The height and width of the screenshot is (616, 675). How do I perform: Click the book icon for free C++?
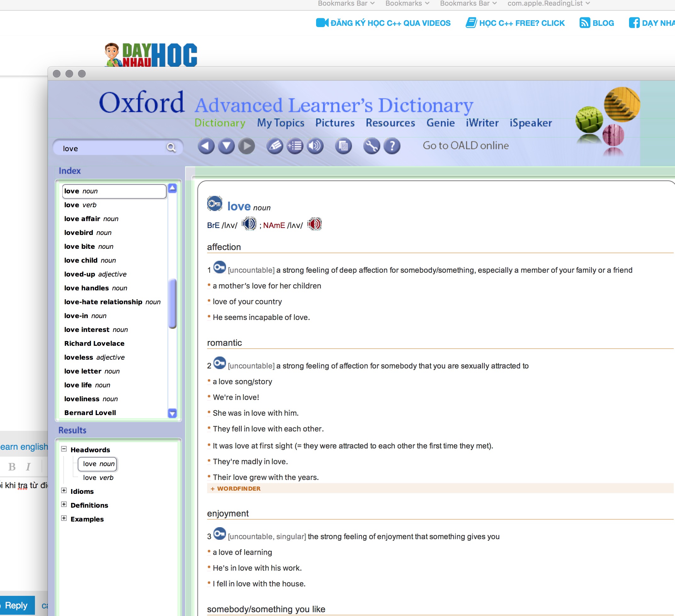pyautogui.click(x=471, y=23)
